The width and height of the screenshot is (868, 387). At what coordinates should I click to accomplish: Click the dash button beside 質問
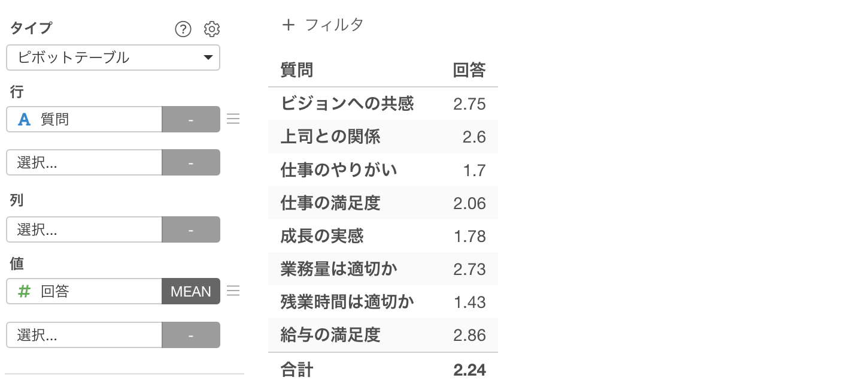pos(191,119)
